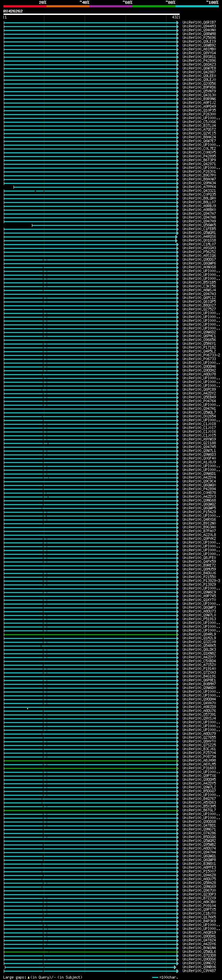Select the UniRef100_P15429 label
This screenshot has height=980, width=222.
pyautogui.click(x=199, y=512)
